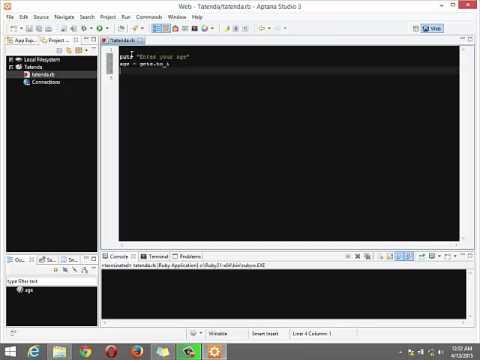Click the 'Line: 4 Column: 1' status text
This screenshot has height=360, width=480.
312,334
